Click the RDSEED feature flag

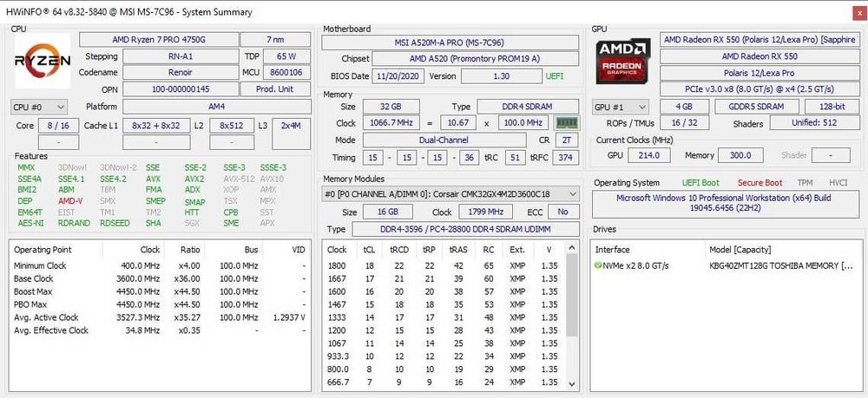(115, 224)
